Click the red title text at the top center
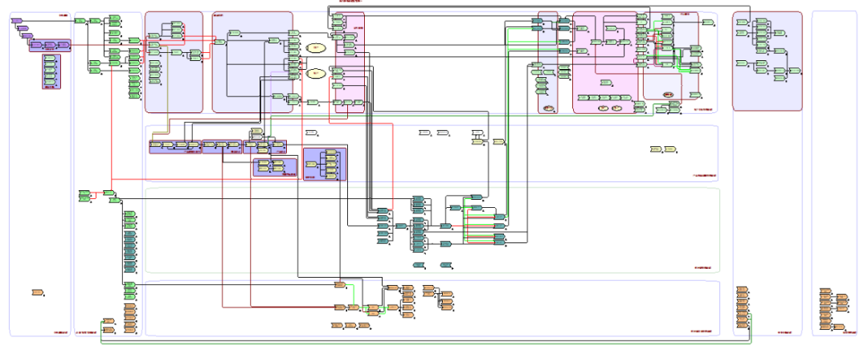This screenshot has height=346, width=868. click(350, 2)
